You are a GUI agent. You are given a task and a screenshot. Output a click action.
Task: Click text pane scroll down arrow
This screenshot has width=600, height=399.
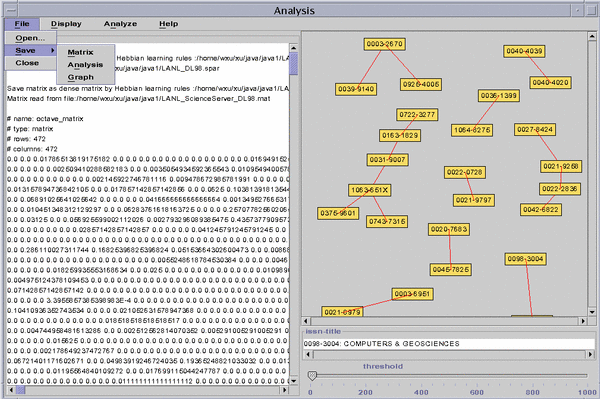(293, 381)
